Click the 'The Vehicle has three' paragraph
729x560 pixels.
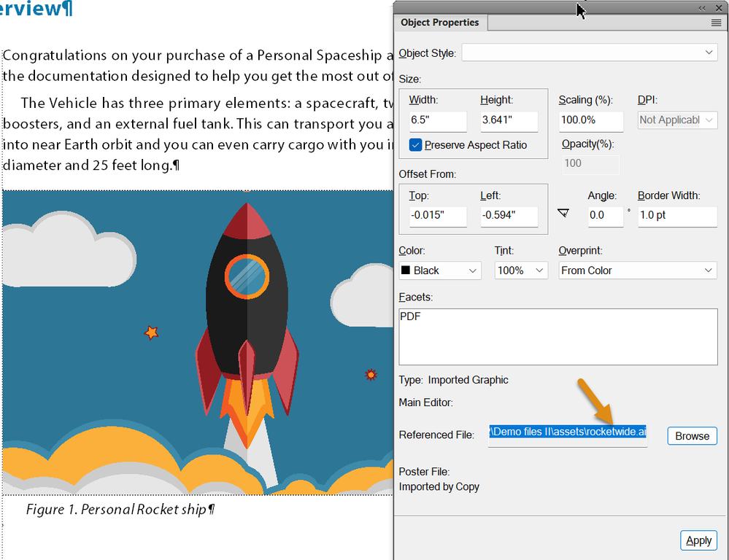(198, 134)
